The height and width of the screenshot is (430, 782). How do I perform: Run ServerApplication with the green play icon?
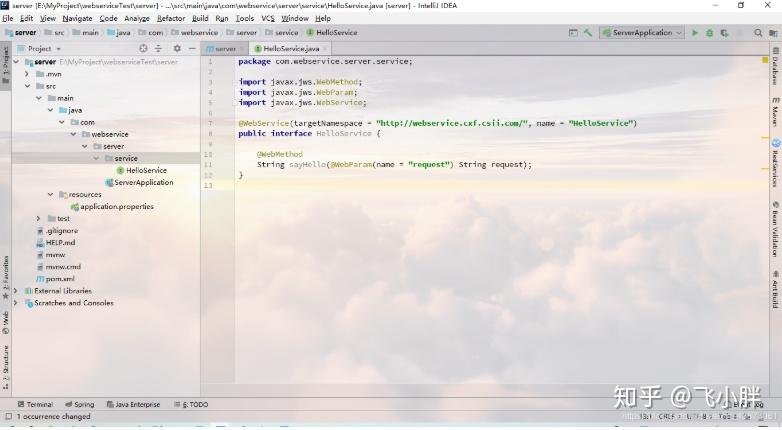point(695,33)
